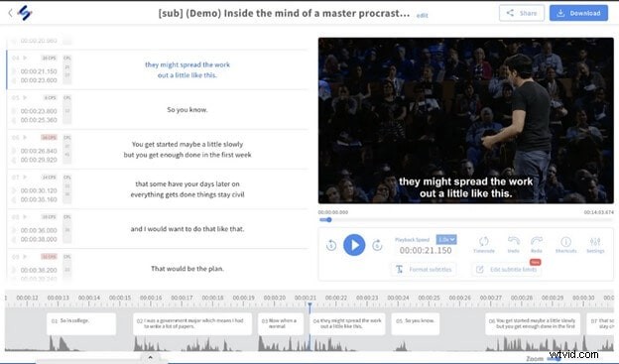The image size is (619, 364).
Task: Open the Share button
Action: pyautogui.click(x=522, y=13)
